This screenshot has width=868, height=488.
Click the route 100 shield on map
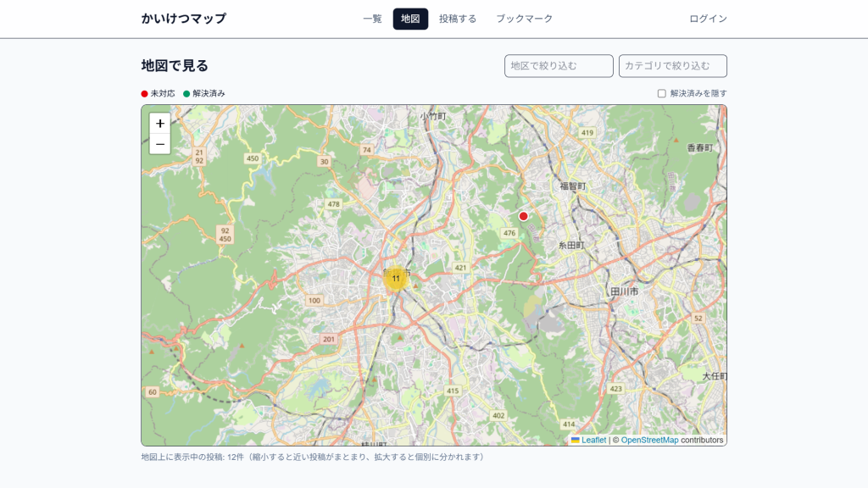pyautogui.click(x=314, y=301)
